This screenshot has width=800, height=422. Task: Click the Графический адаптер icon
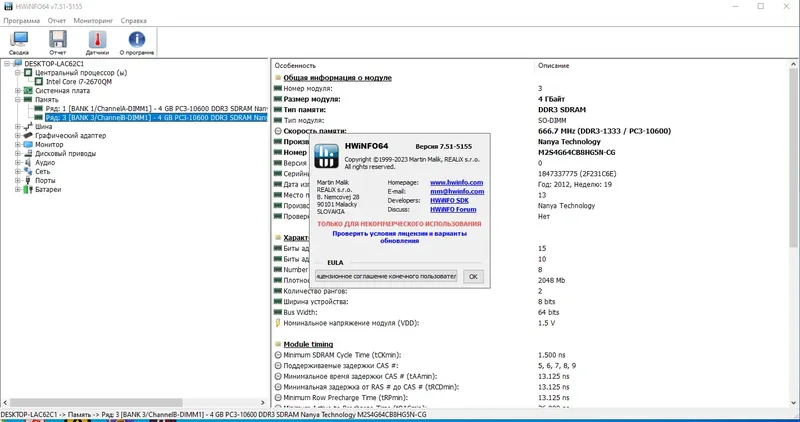(28, 136)
